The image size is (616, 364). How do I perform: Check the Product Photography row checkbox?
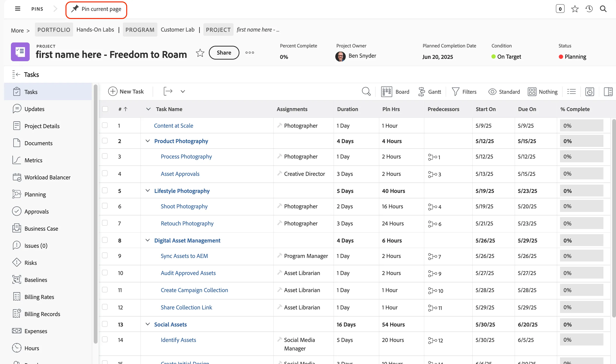(105, 140)
